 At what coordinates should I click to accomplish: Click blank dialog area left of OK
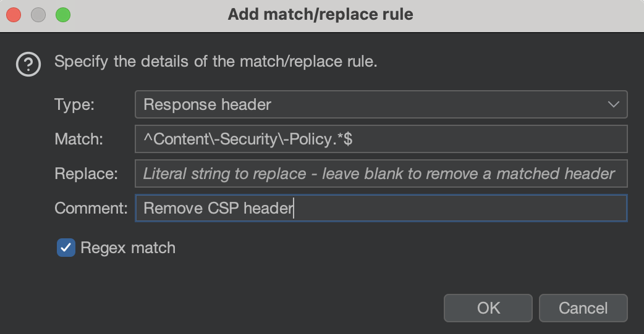(x=247, y=303)
